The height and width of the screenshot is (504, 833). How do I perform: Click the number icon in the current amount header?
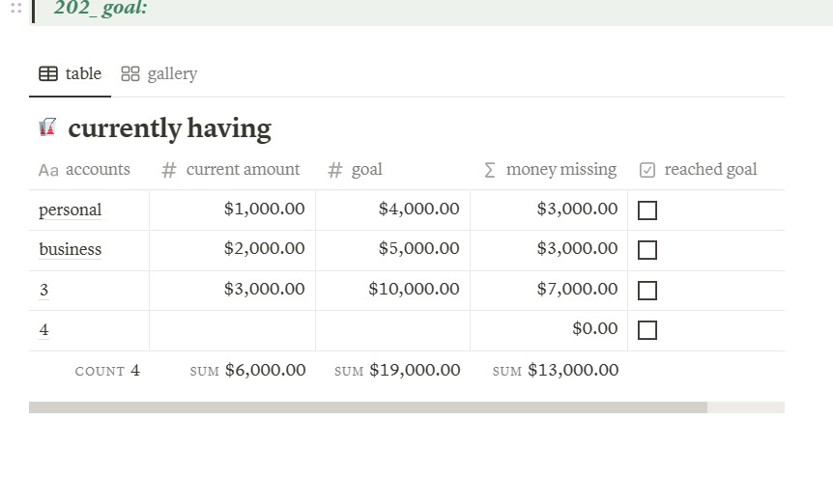tap(169, 171)
